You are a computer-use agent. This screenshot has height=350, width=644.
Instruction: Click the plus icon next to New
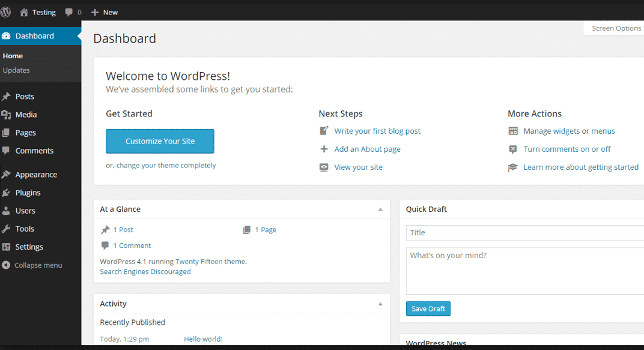click(95, 13)
